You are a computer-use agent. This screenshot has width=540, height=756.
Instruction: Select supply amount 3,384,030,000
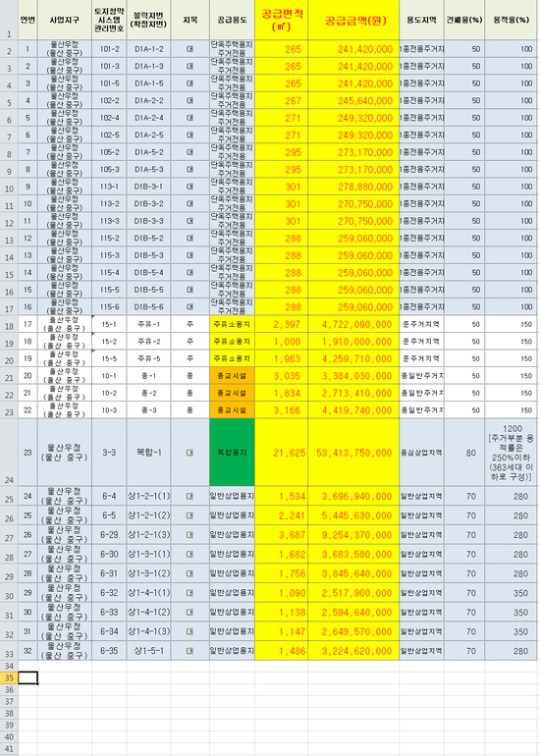click(353, 376)
